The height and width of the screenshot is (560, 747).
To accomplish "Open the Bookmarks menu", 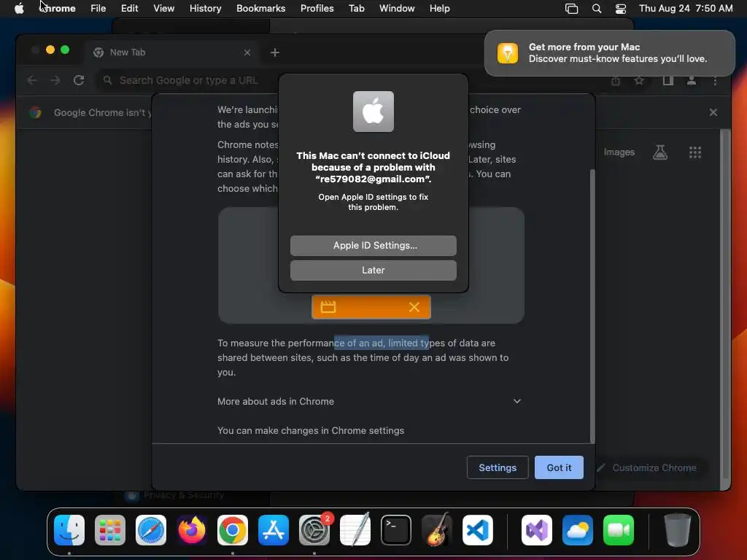I will [260, 9].
